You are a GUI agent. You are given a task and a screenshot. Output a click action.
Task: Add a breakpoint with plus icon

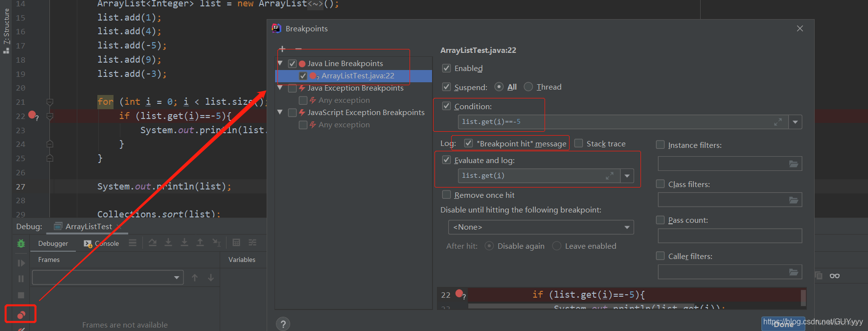[282, 49]
